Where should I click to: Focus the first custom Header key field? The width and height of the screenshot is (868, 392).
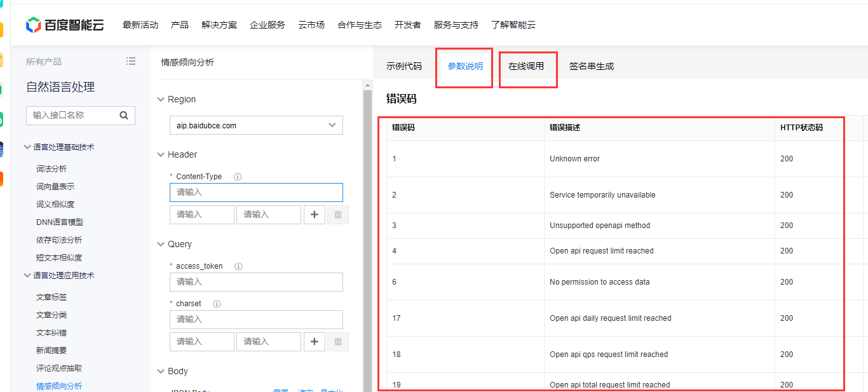(x=202, y=215)
